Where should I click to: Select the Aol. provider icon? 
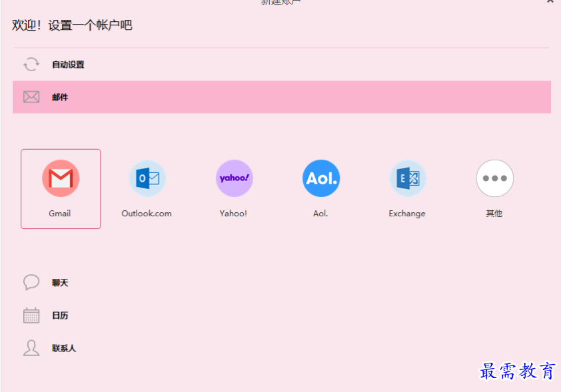(321, 178)
